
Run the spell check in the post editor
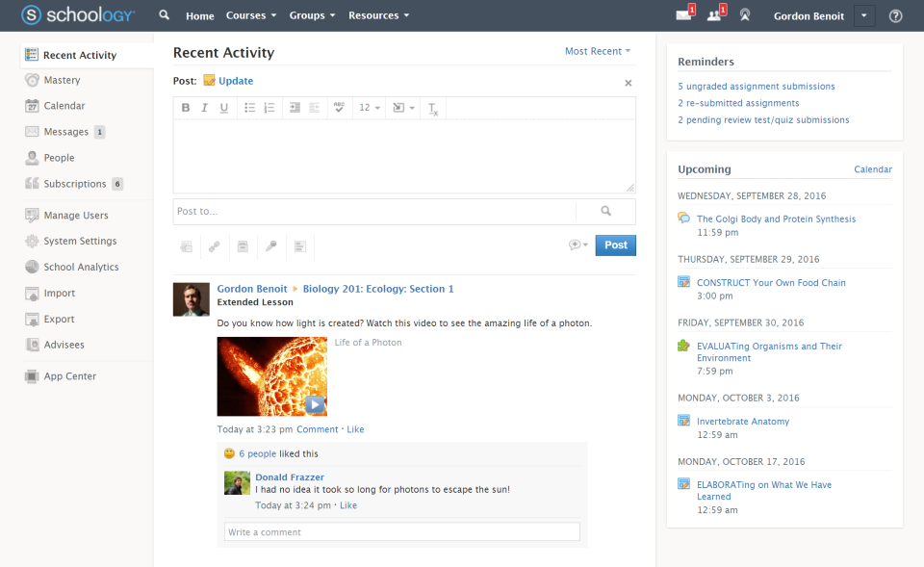point(339,107)
